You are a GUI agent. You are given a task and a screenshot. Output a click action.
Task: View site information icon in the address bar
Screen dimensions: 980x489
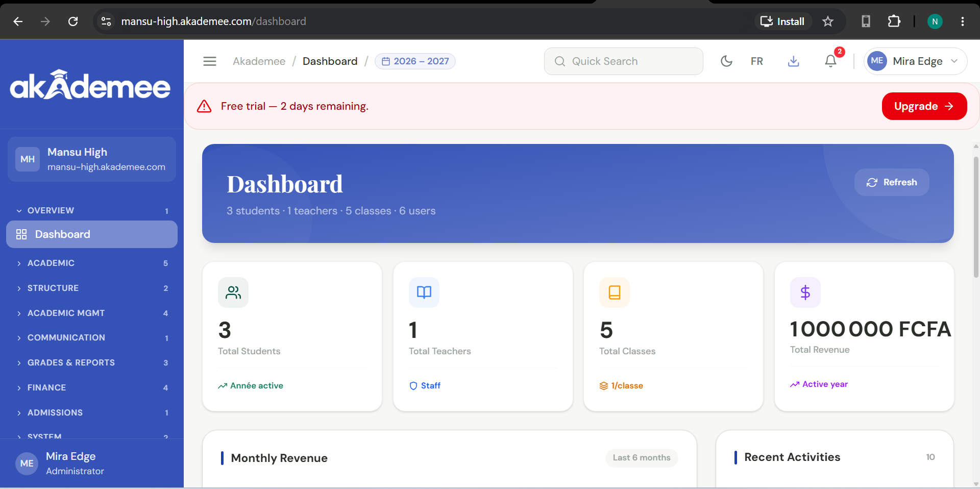[106, 21]
